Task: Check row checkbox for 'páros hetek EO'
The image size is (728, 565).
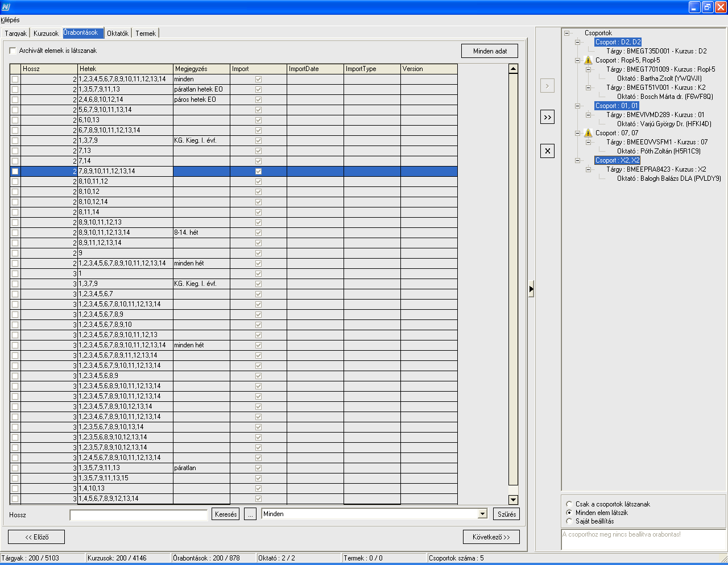Action: click(15, 99)
